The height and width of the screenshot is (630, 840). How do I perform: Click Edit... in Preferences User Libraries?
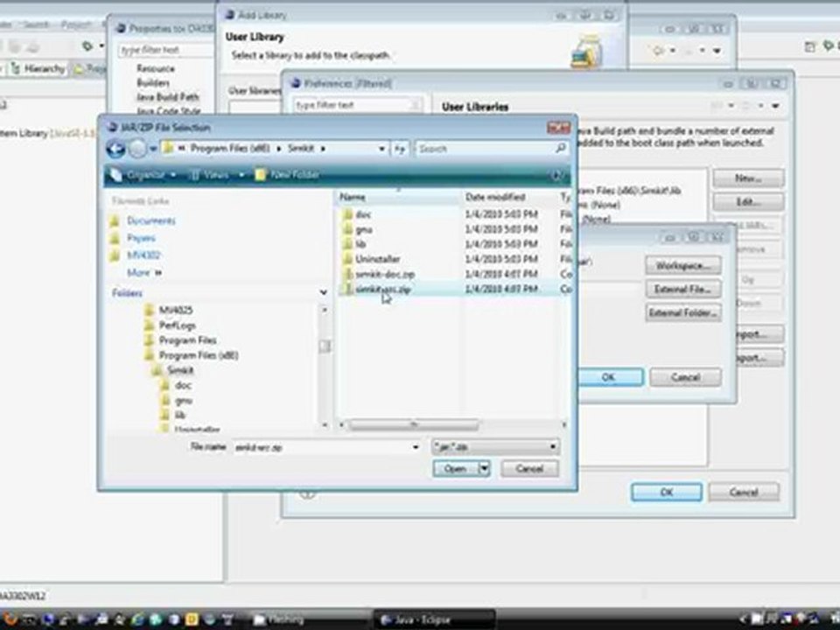[748, 202]
